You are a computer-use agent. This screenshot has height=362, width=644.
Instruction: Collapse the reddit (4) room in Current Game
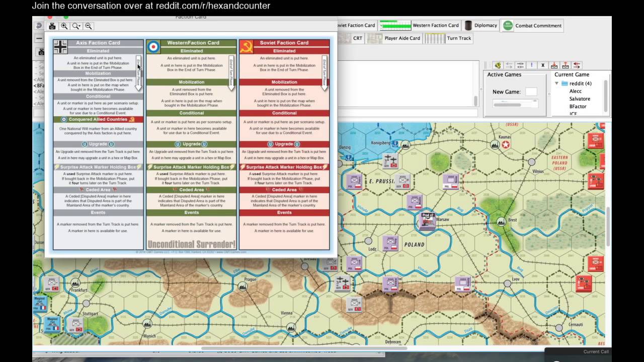(x=556, y=83)
